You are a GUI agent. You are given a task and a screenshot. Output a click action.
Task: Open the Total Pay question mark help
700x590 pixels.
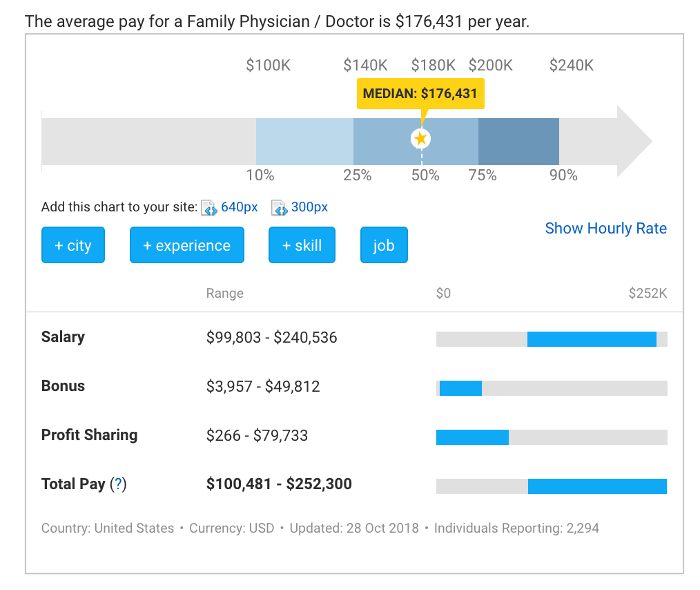tap(118, 484)
